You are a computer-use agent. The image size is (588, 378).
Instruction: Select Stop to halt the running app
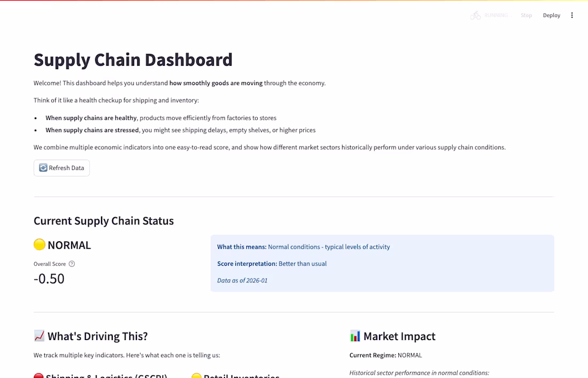[526, 15]
